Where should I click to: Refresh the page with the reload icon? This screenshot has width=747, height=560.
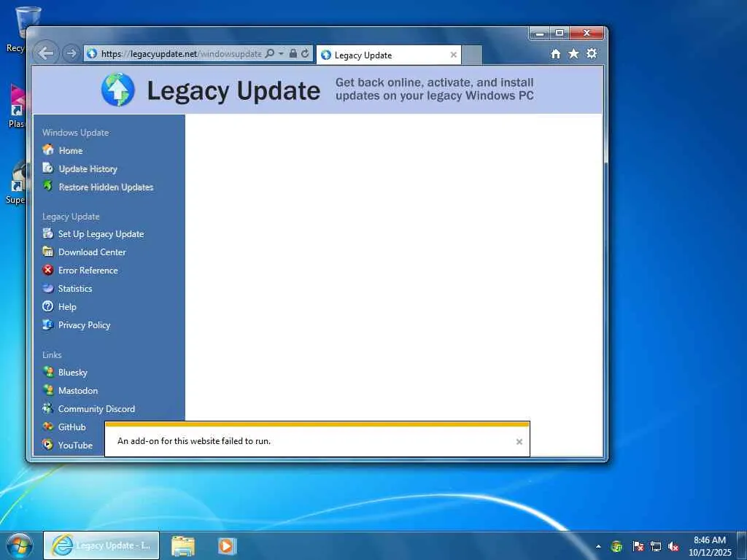305,53
